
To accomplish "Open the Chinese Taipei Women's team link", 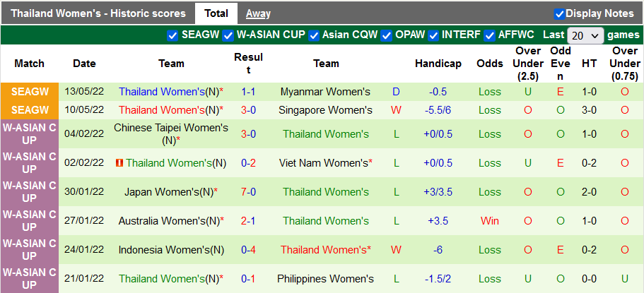I will tap(171, 128).
